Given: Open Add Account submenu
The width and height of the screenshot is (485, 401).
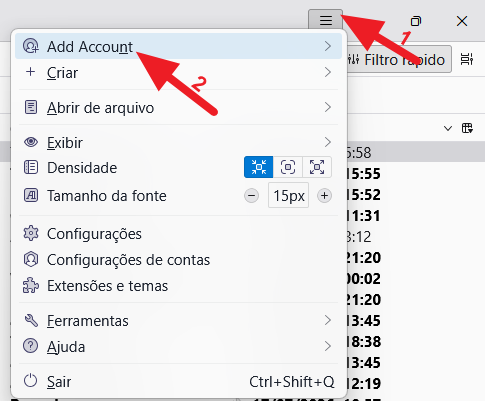Looking at the screenshot, I should click(178, 46).
